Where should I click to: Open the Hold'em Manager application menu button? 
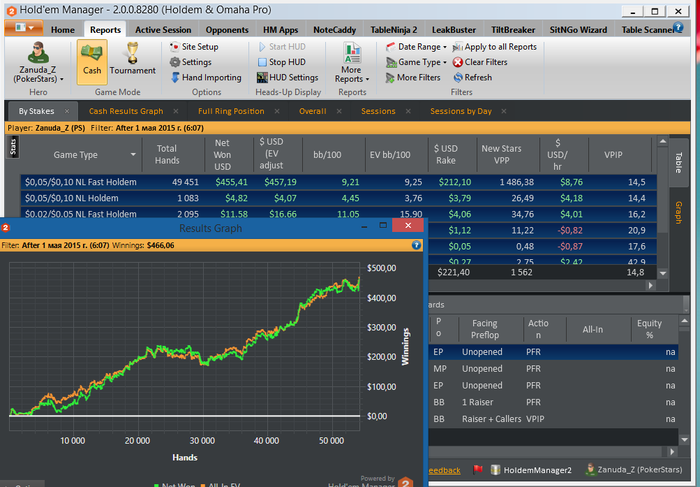(x=24, y=28)
